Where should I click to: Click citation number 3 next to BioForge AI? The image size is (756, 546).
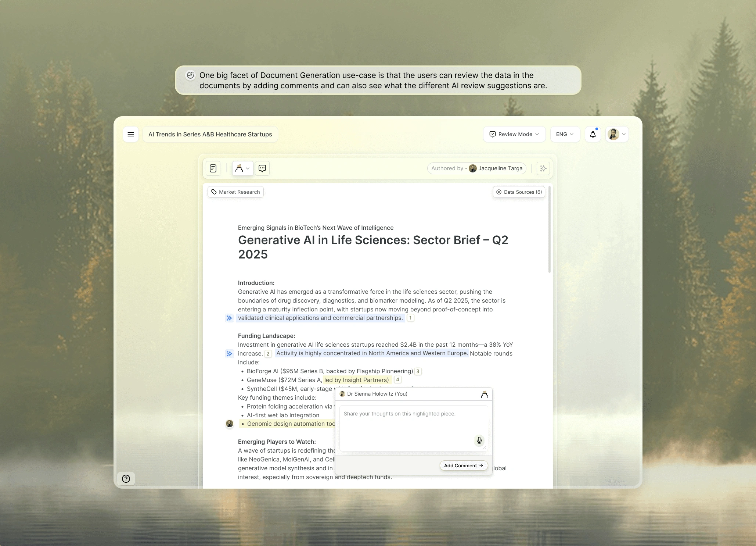[x=418, y=371]
